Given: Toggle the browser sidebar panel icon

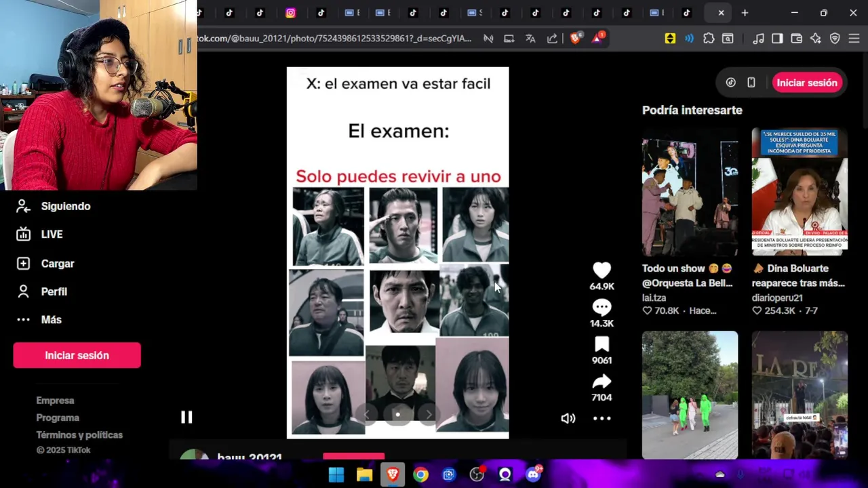Looking at the screenshot, I should 777,39.
